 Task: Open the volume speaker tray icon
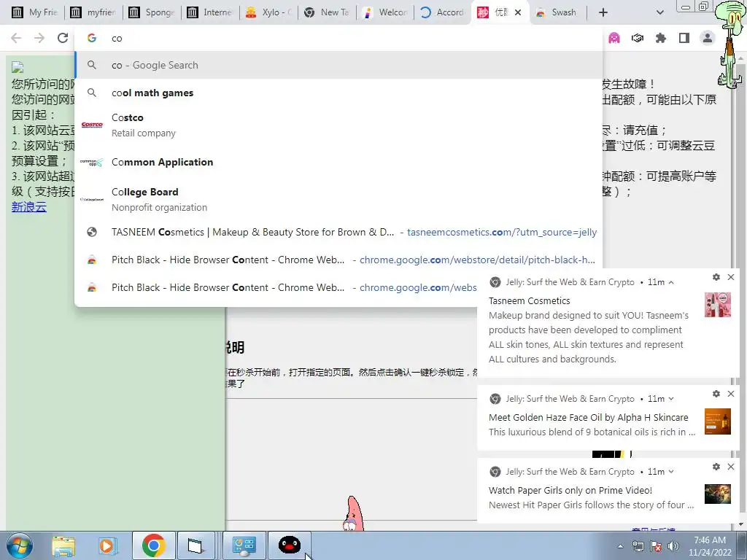[673, 546]
